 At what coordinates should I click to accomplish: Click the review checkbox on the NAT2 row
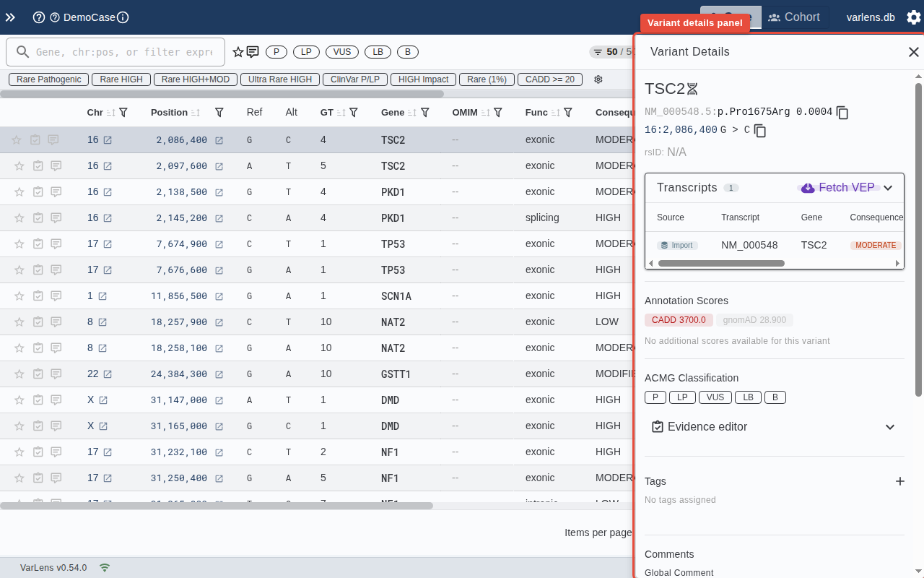pyautogui.click(x=35, y=322)
